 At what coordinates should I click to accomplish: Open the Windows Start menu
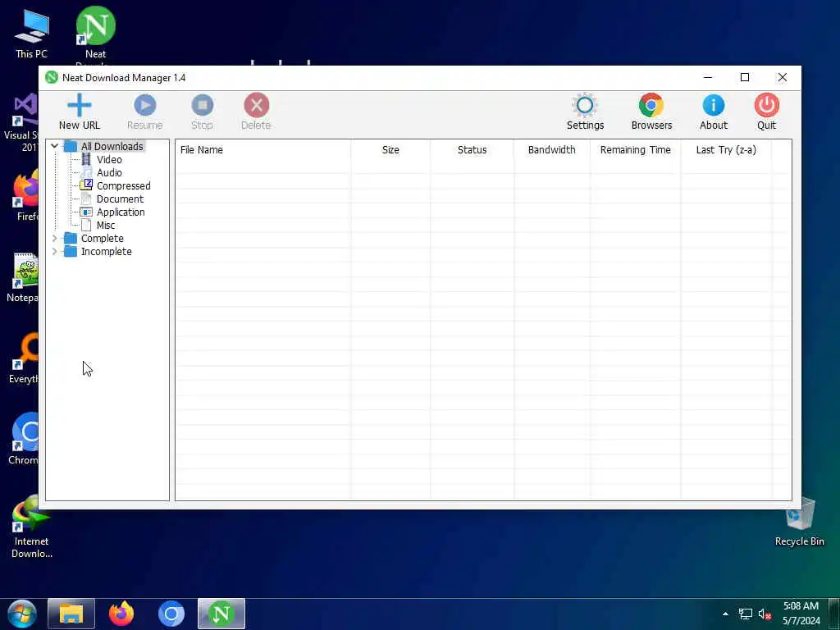click(x=22, y=614)
